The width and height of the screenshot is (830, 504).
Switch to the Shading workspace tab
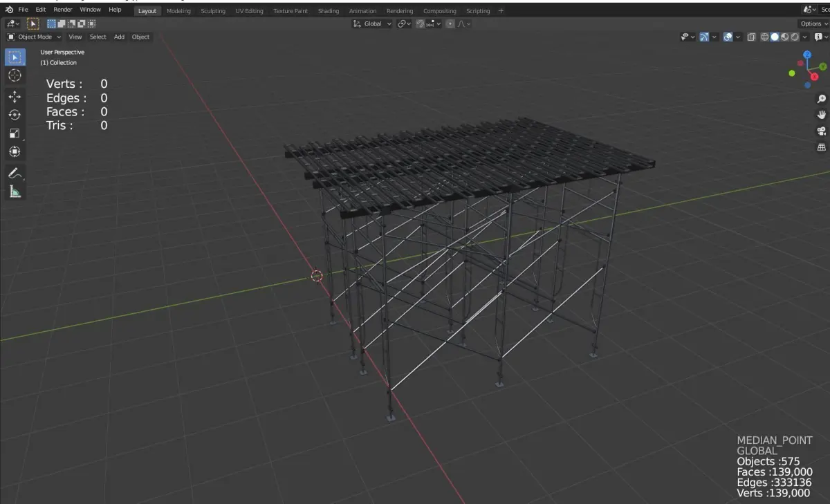coord(329,11)
